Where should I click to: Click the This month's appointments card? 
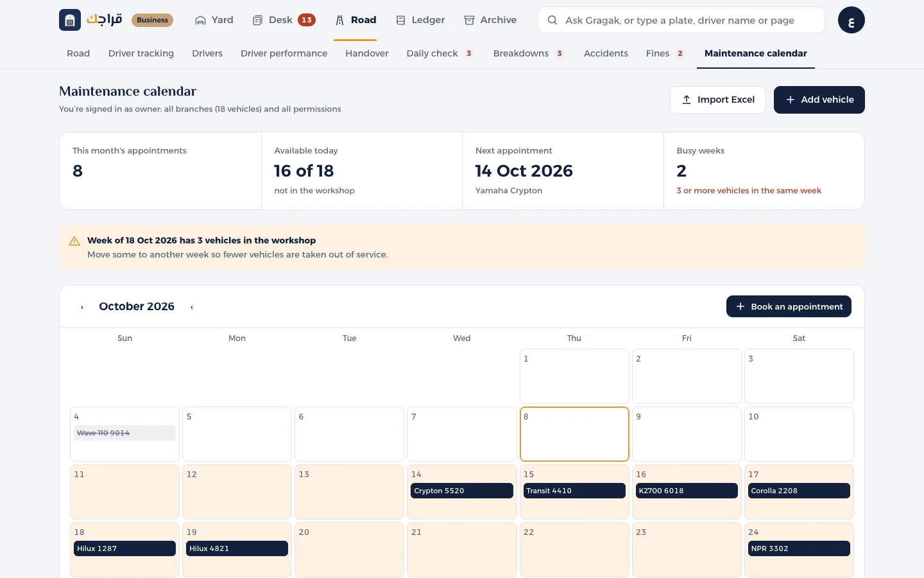(160, 171)
